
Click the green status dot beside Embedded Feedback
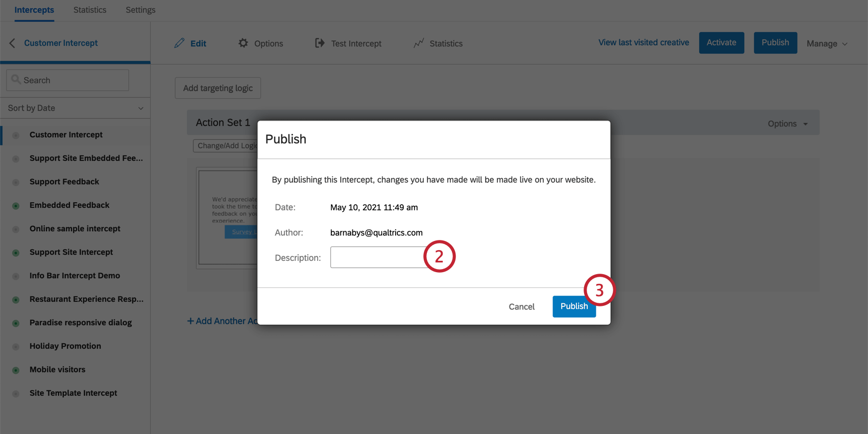click(x=15, y=205)
